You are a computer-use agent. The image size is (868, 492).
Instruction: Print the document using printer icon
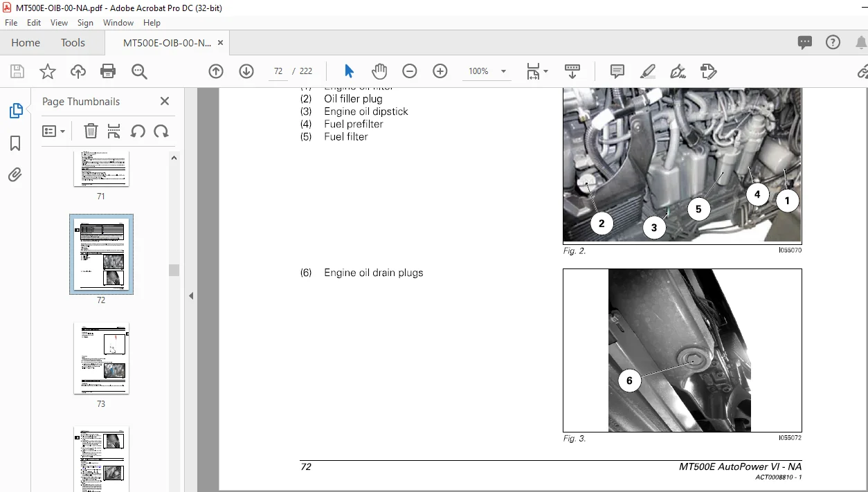108,71
